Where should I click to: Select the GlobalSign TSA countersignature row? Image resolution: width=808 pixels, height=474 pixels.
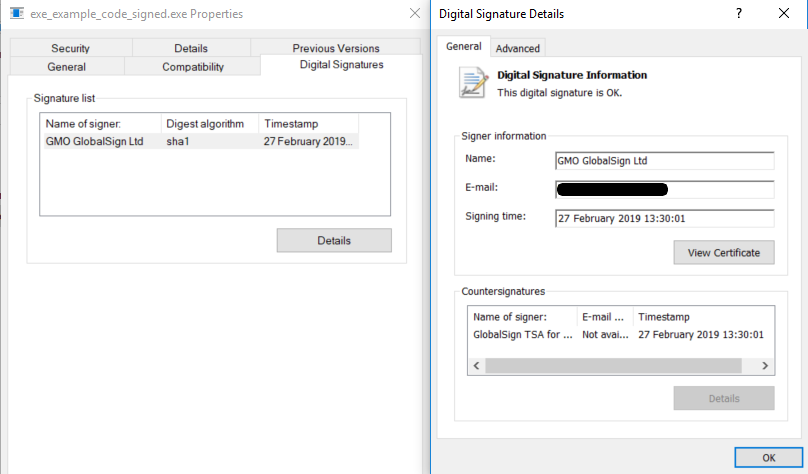coord(522,335)
